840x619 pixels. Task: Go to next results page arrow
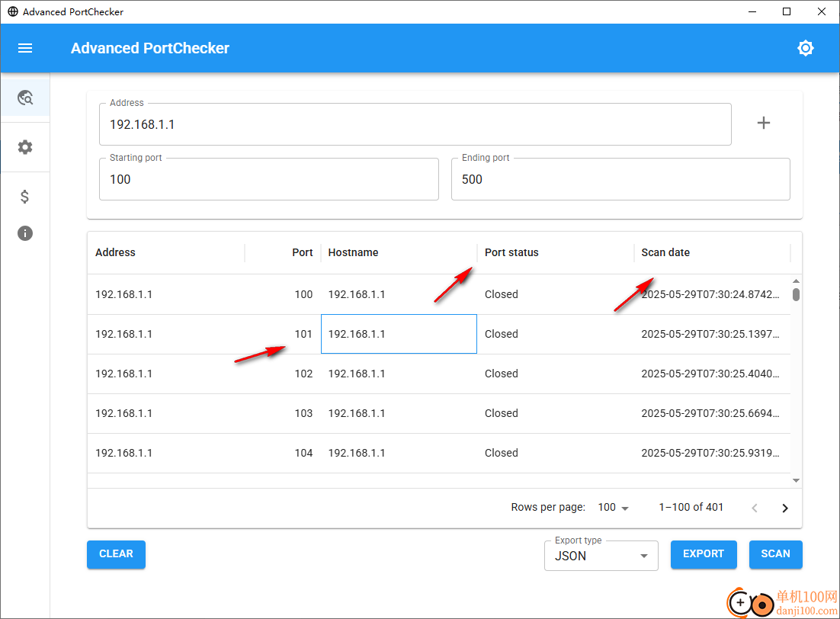click(785, 508)
